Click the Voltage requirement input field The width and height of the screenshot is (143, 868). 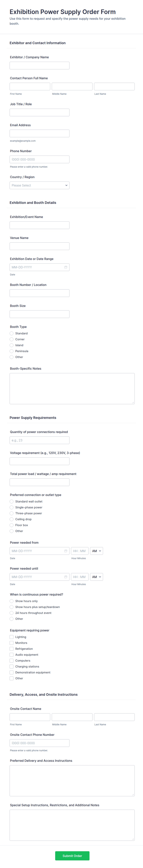[x=39, y=461]
